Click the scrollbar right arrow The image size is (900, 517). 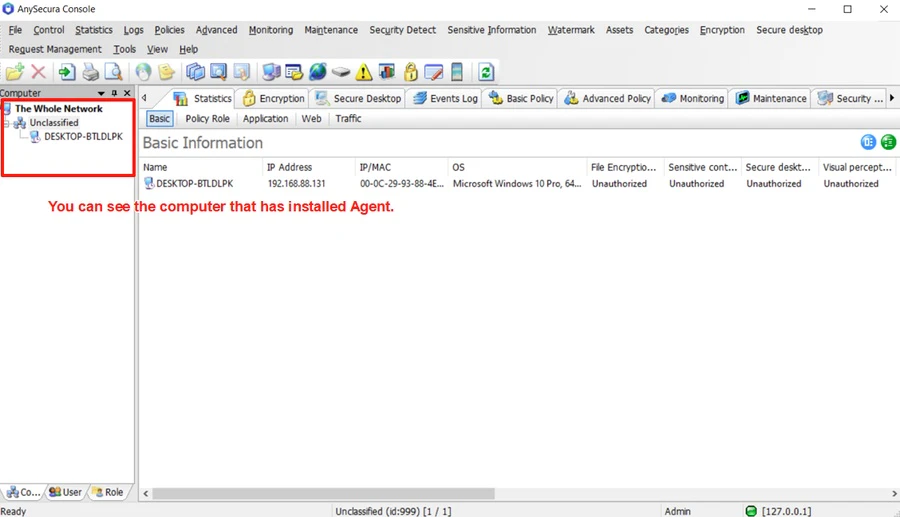click(x=894, y=493)
